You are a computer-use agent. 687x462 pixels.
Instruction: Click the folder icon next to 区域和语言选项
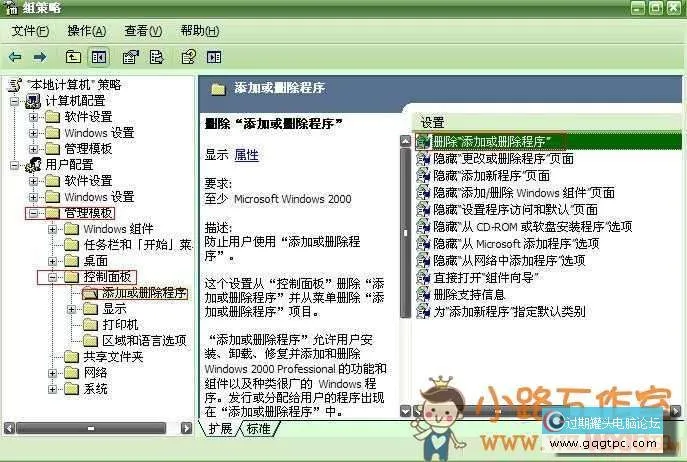pos(90,341)
